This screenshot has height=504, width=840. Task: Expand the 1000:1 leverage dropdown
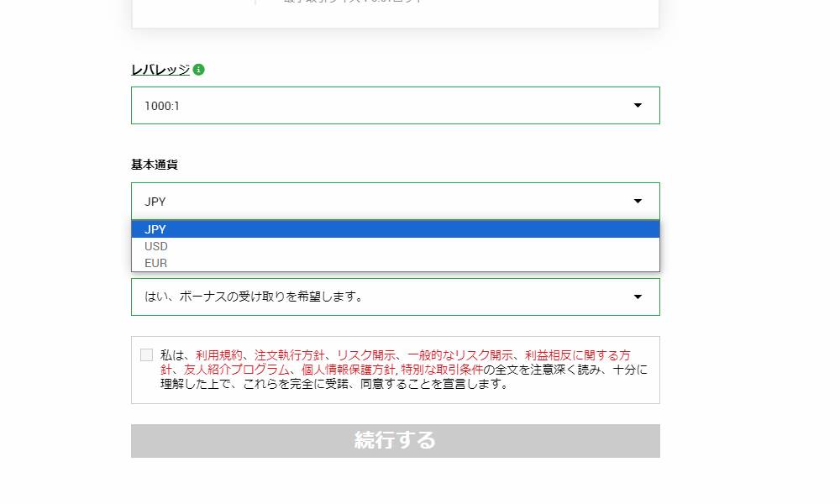(x=638, y=105)
